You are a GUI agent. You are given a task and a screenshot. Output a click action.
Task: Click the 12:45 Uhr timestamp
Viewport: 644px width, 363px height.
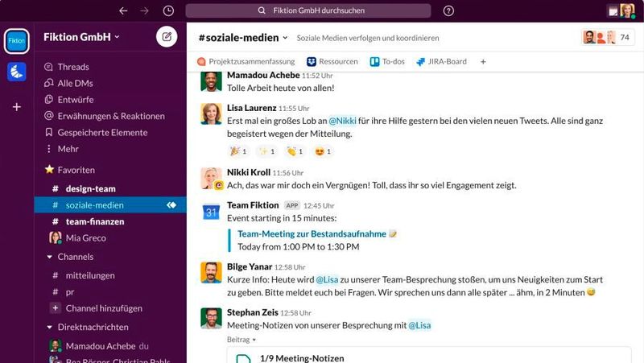[x=319, y=205]
